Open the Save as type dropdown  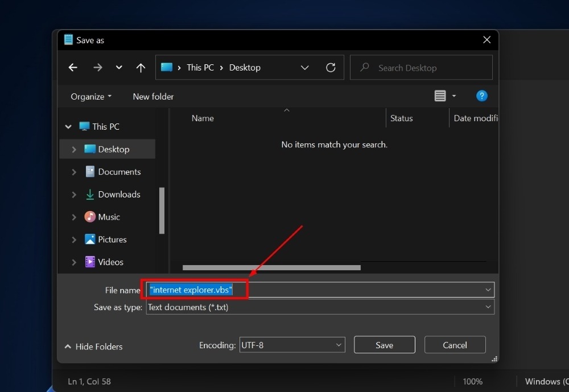tap(488, 307)
